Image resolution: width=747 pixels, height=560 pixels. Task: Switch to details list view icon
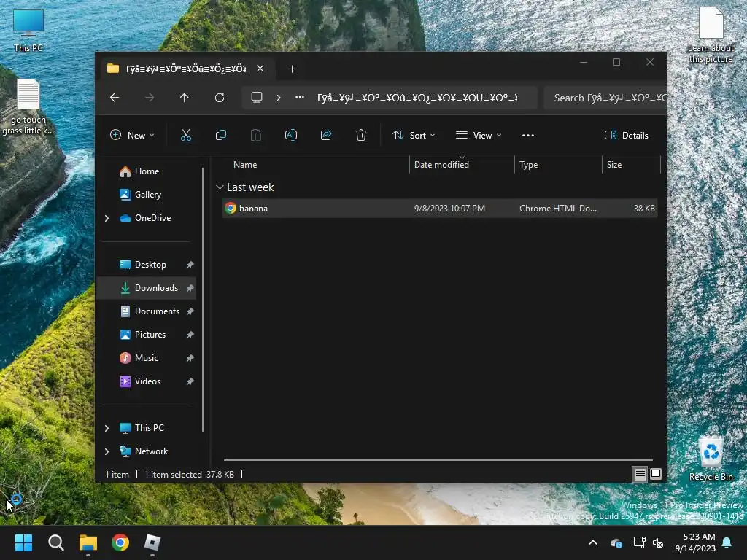[640, 474]
